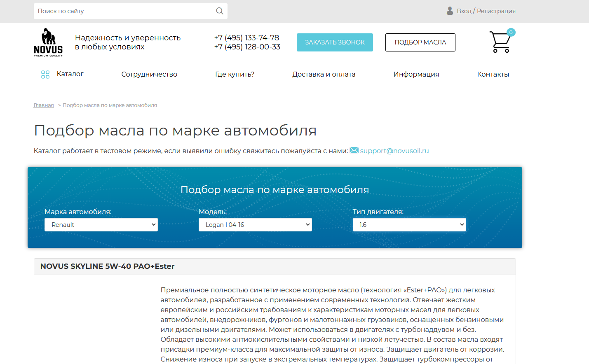Viewport: 589px width, 364px height.
Task: Click the ЗАКАЗАТЬ ЗВОНОК button
Action: [x=335, y=42]
